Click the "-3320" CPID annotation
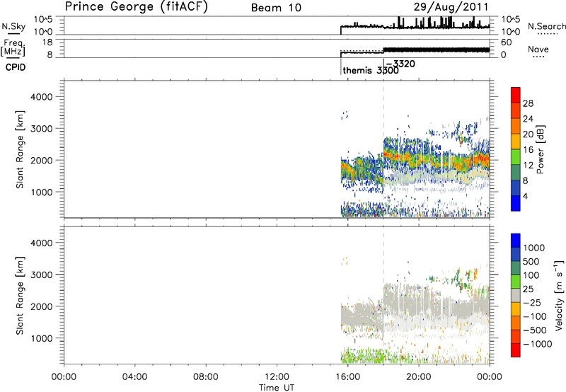This screenshot has height=392, width=566. pos(400,64)
